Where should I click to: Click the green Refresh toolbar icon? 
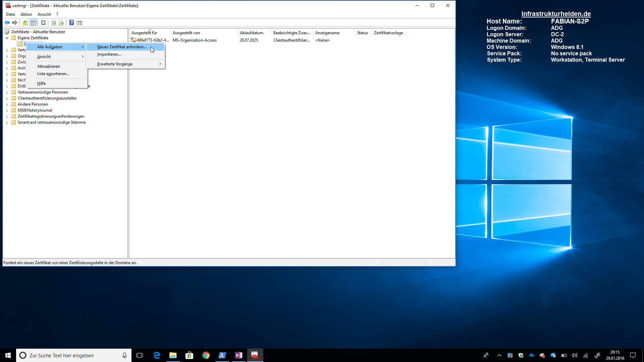54,23
